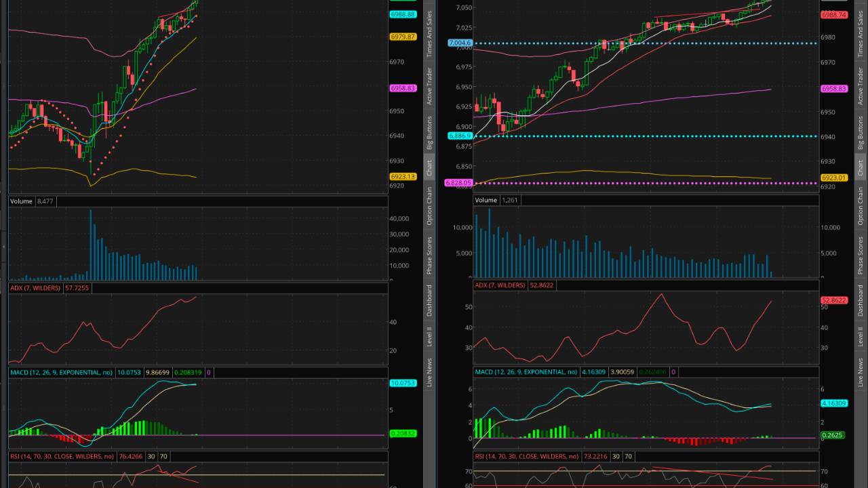
Task: Click the MACD diff value 0.208319
Action: [x=188, y=372]
